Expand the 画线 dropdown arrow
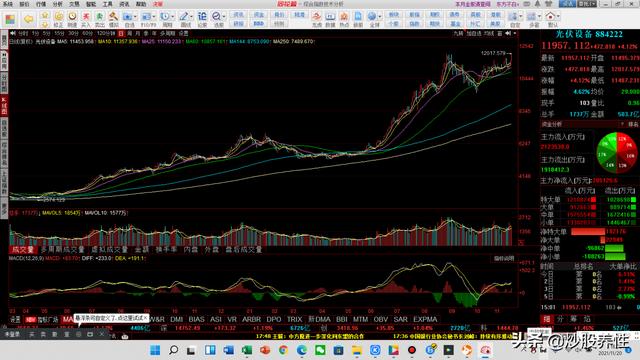640x360 pixels. (x=191, y=17)
